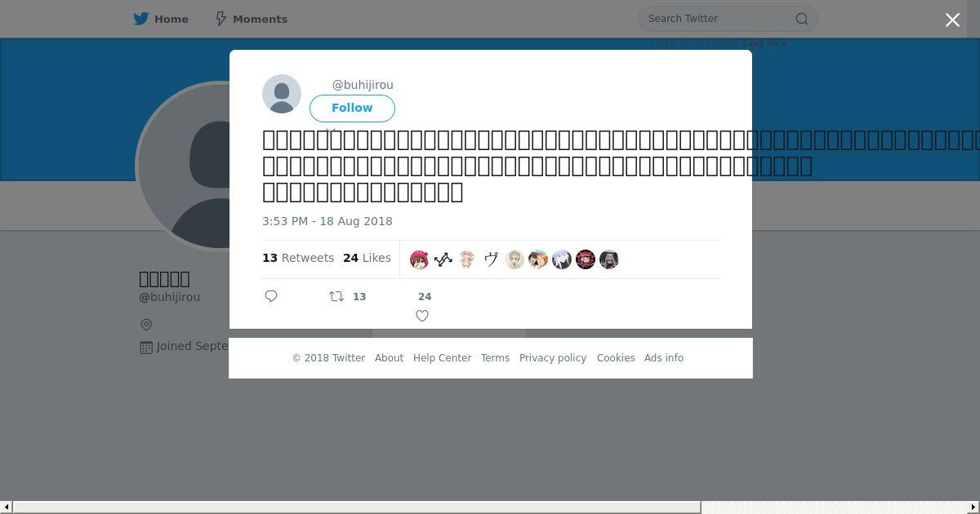
Task: Click the first liker avatar with red hair
Action: coord(420,259)
